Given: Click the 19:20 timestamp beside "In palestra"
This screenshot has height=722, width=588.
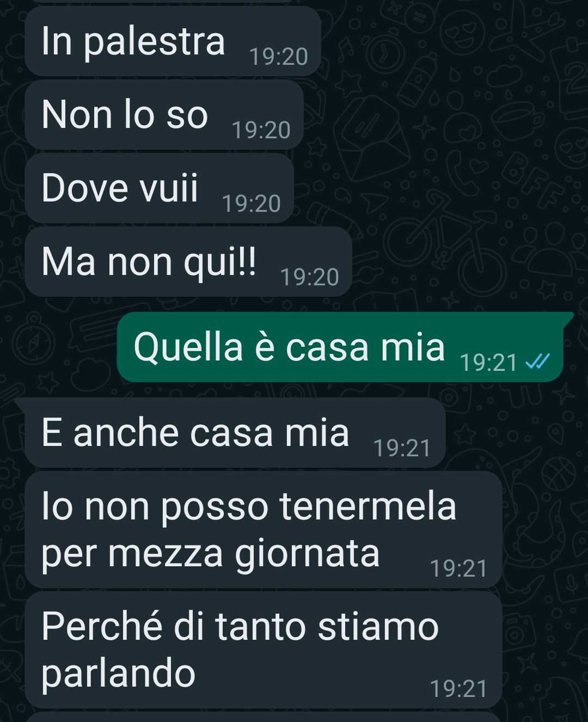Looking at the screenshot, I should 279,57.
